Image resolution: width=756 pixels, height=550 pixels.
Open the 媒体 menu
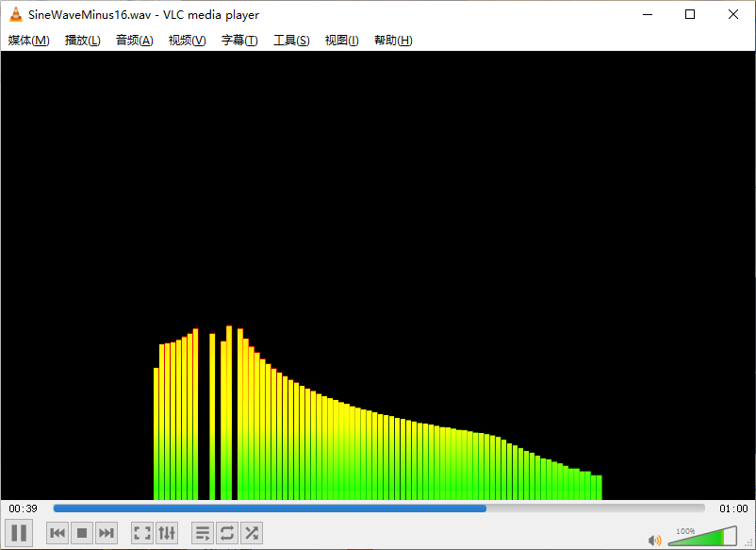click(x=28, y=41)
